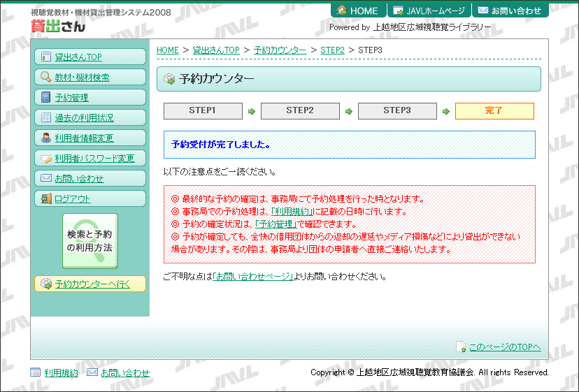Click the book icon for 予約管理
Viewport: 579px width, 392px height.
(x=45, y=98)
